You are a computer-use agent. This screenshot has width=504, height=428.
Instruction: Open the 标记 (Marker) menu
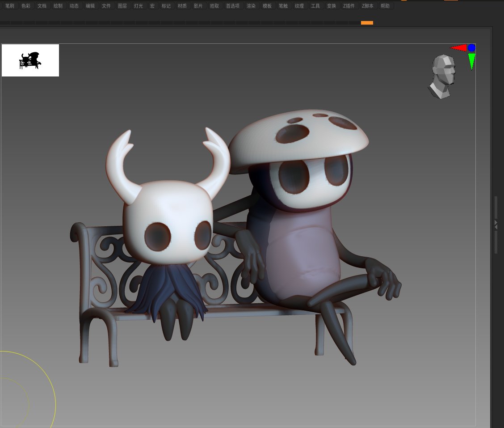pos(166,6)
